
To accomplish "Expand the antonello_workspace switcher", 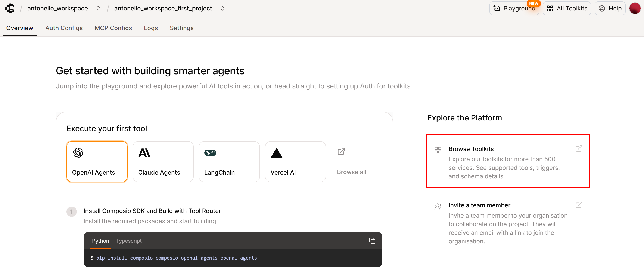I will 98,8.
